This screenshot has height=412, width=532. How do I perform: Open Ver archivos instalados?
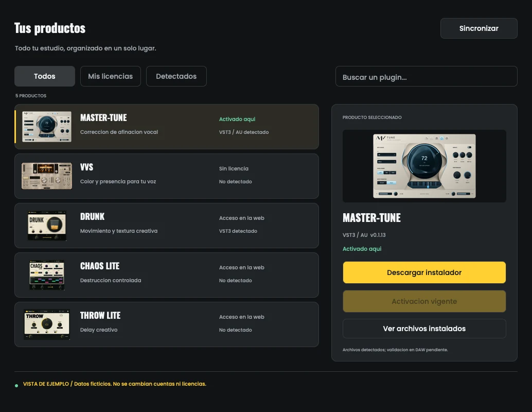coord(424,329)
